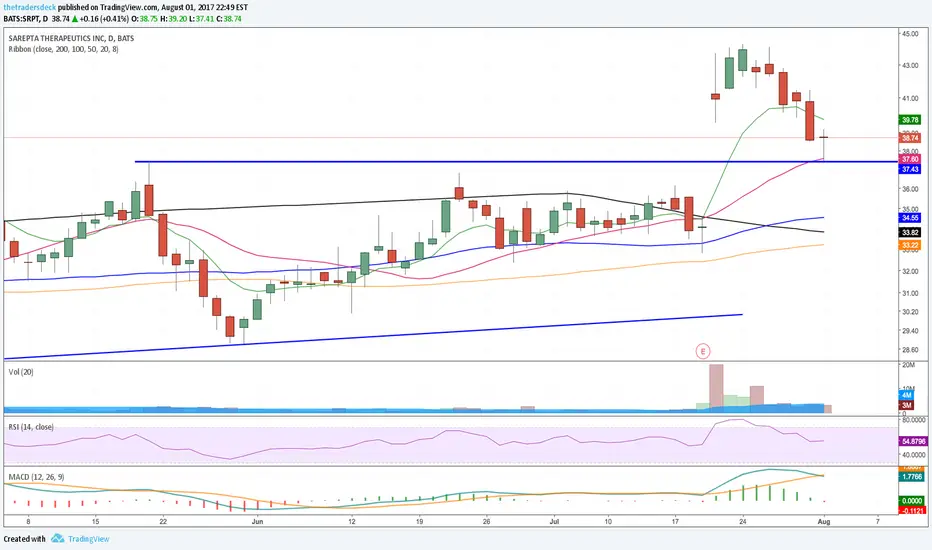The height and width of the screenshot is (550, 932).
Task: Click the 38.74 current price tag
Action: click(x=910, y=138)
